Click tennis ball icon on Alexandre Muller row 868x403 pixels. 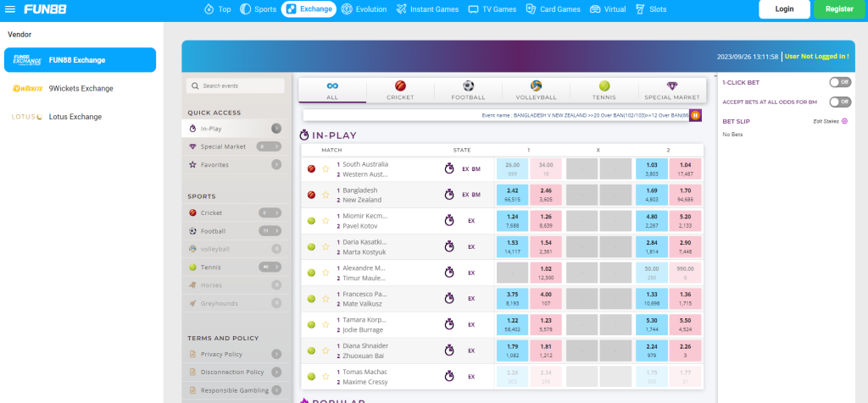click(311, 273)
